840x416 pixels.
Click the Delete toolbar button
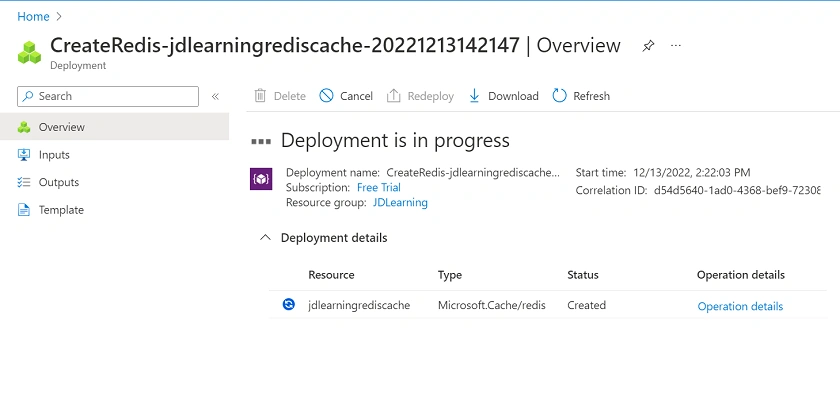[x=280, y=96]
